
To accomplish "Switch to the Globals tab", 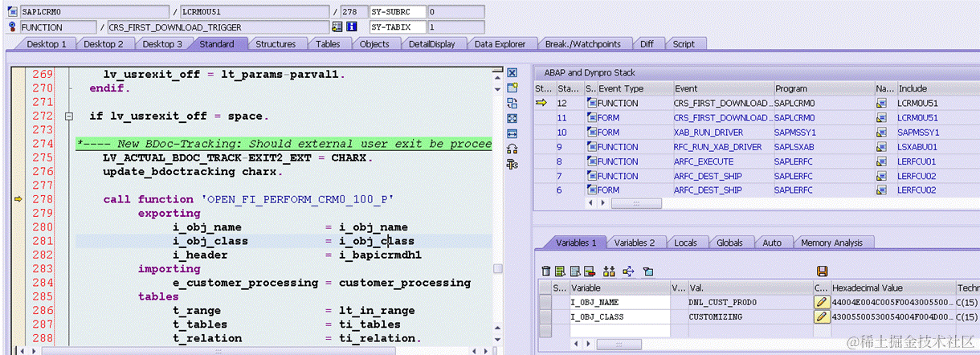I will click(x=729, y=243).
